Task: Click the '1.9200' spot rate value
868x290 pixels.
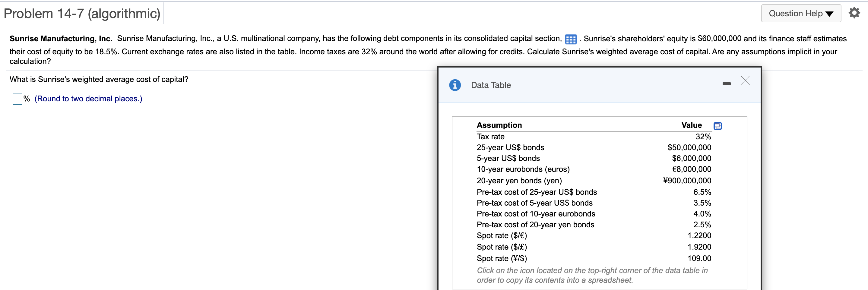Action: coord(699,247)
